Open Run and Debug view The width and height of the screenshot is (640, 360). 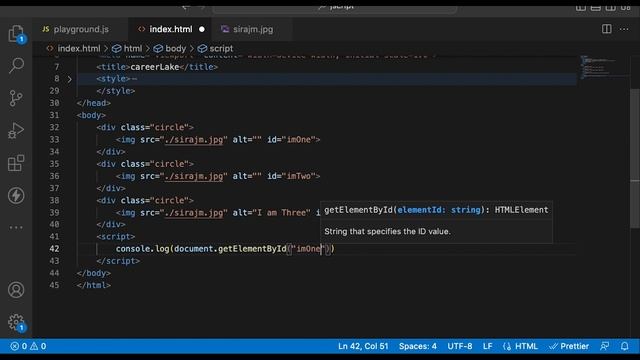click(x=16, y=131)
